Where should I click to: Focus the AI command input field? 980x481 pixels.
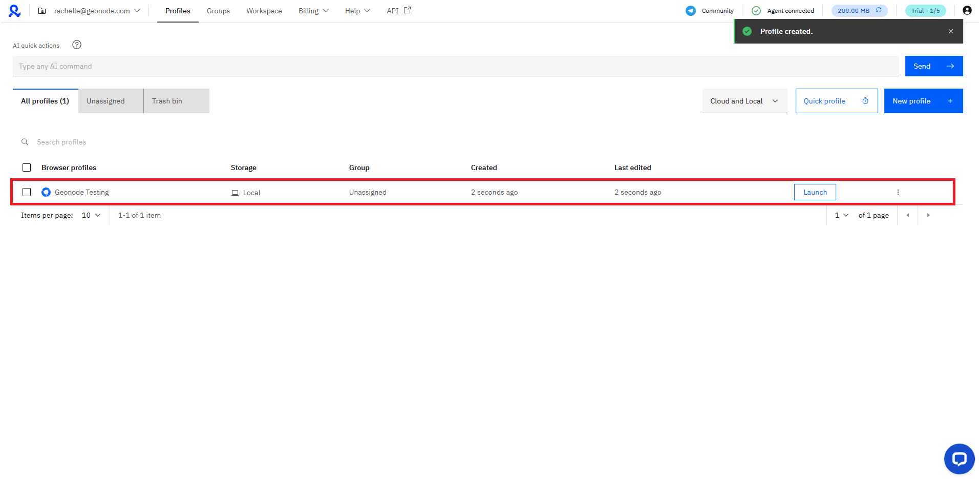(456, 66)
